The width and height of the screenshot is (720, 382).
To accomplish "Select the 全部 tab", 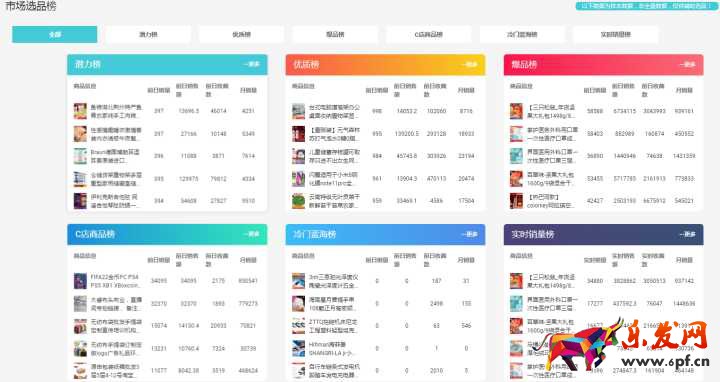I will (55, 34).
